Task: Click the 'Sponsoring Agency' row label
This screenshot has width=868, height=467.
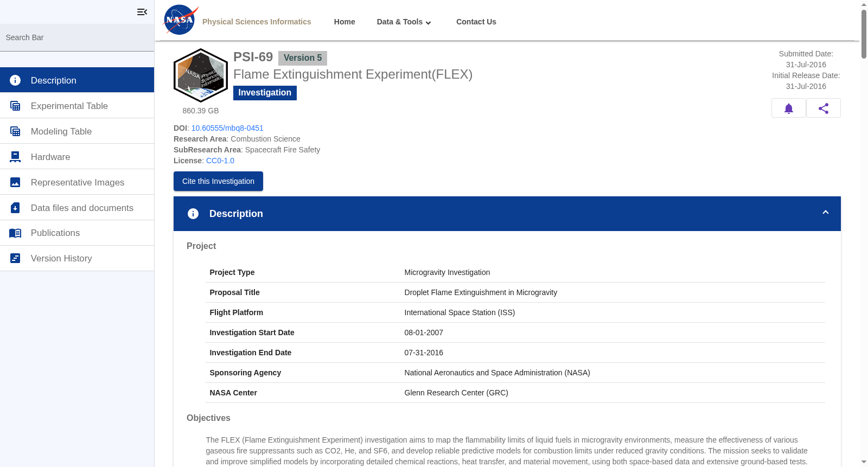Action: click(245, 373)
